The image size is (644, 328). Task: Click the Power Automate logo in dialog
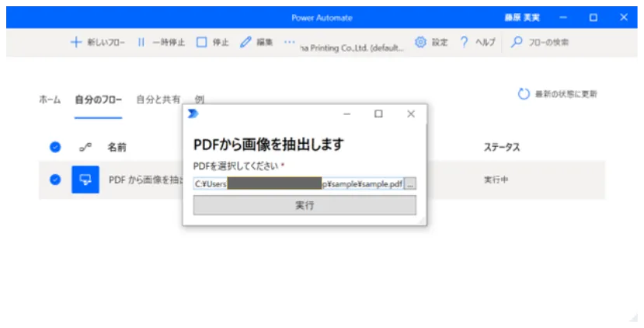click(193, 113)
